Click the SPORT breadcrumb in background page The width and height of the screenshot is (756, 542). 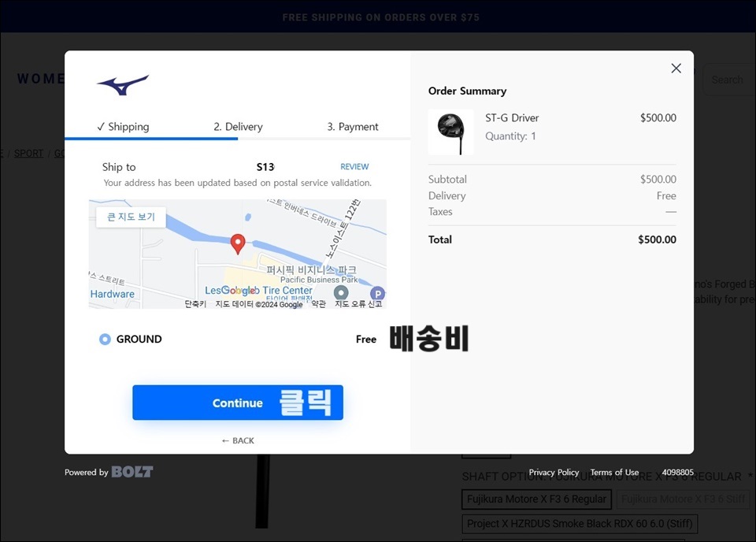click(x=28, y=154)
